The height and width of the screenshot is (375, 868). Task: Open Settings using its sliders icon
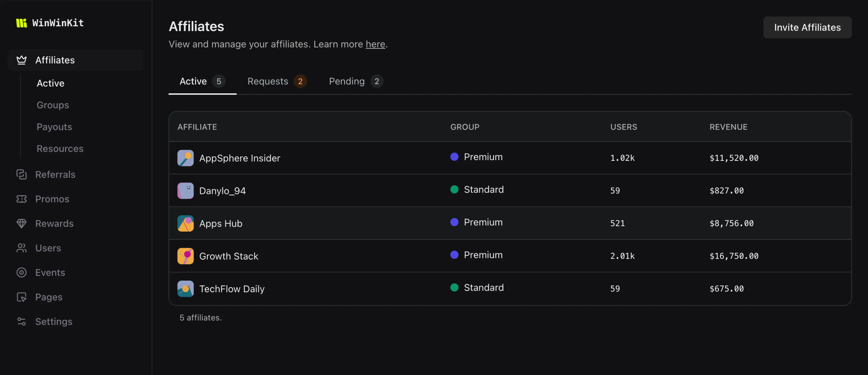coord(22,321)
